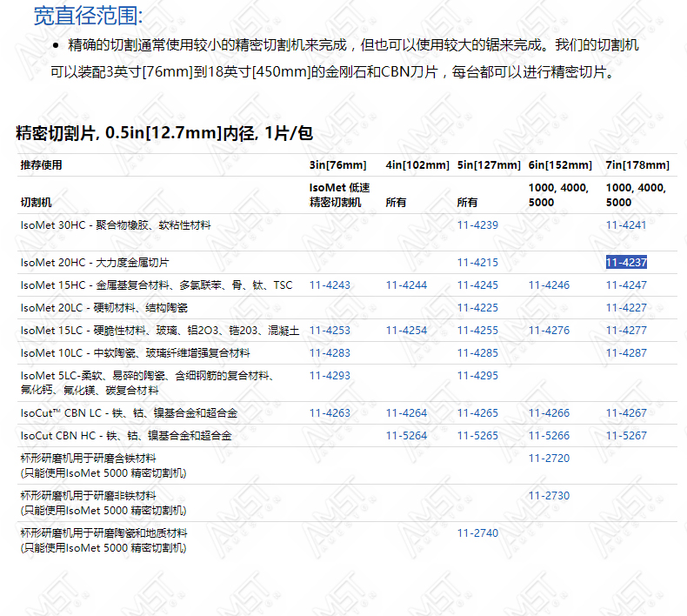Open the 11-4243 product link
The height and width of the screenshot is (616, 687).
click(330, 285)
